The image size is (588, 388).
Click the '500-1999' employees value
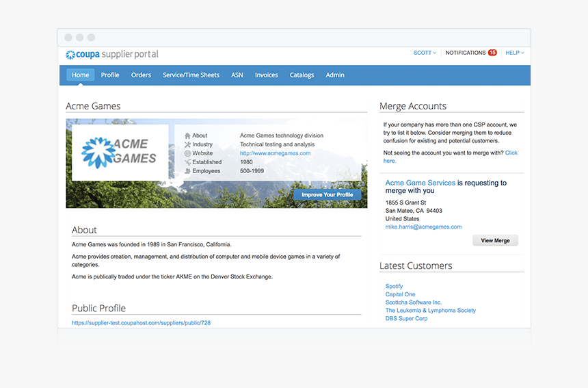[252, 171]
